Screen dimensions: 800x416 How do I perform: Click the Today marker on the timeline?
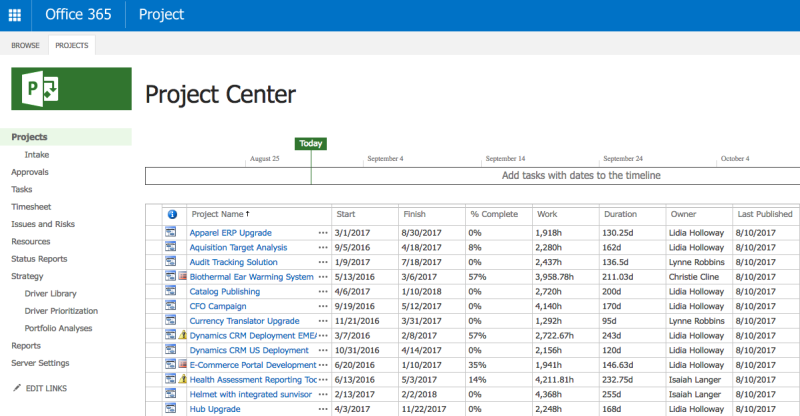tap(311, 143)
